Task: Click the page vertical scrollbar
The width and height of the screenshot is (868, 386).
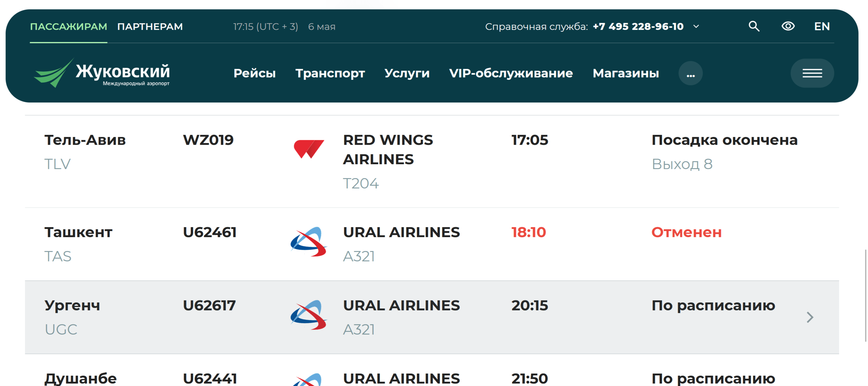Action: [866, 296]
